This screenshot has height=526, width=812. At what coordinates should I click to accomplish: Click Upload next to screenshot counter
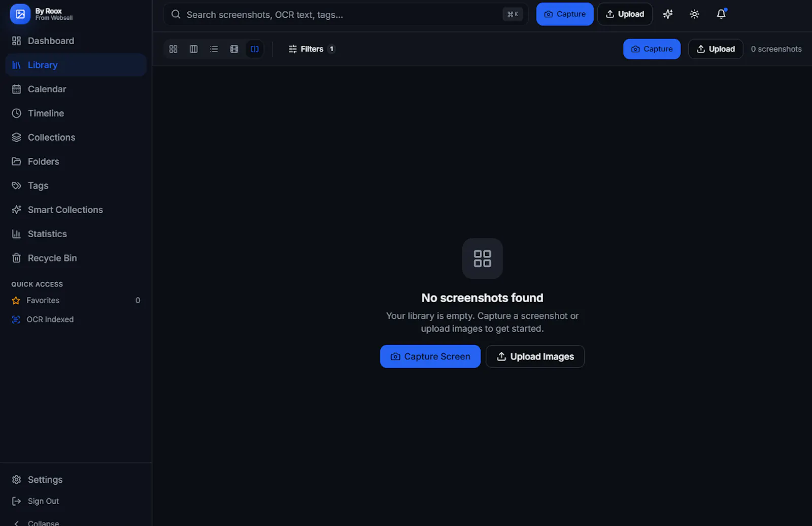point(716,49)
